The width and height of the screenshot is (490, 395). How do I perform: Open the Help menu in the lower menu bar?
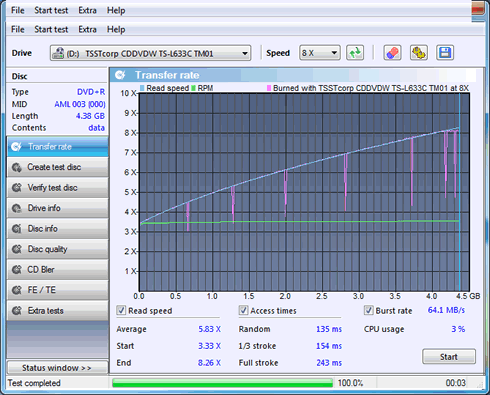pyautogui.click(x=116, y=29)
